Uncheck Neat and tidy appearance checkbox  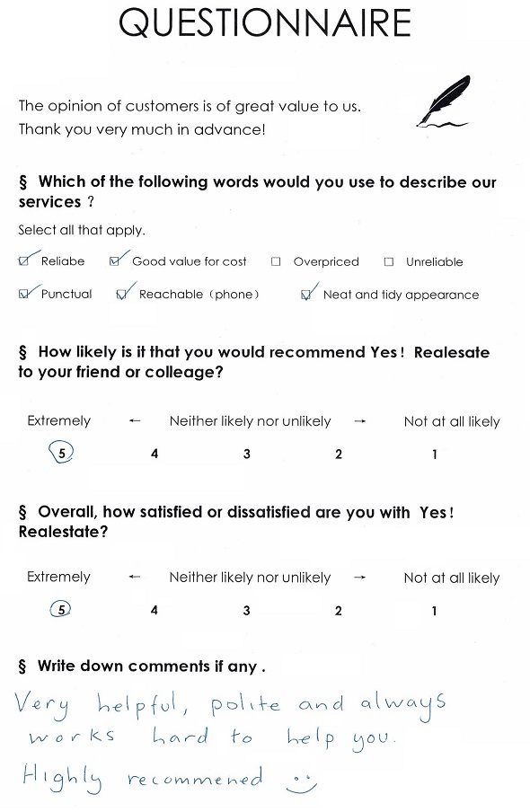305,295
